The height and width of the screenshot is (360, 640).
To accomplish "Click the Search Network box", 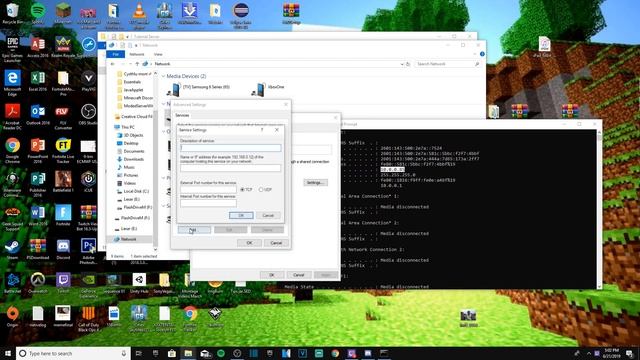I will (447, 64).
